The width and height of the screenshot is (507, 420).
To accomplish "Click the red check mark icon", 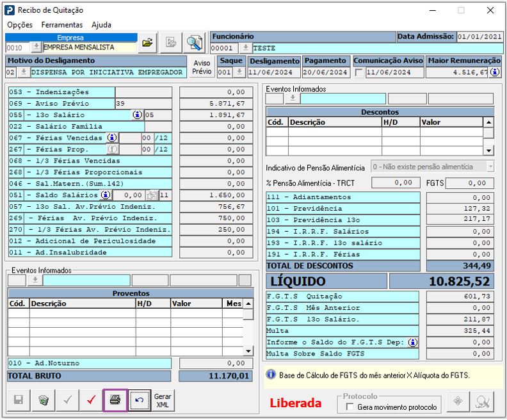I will tap(91, 400).
